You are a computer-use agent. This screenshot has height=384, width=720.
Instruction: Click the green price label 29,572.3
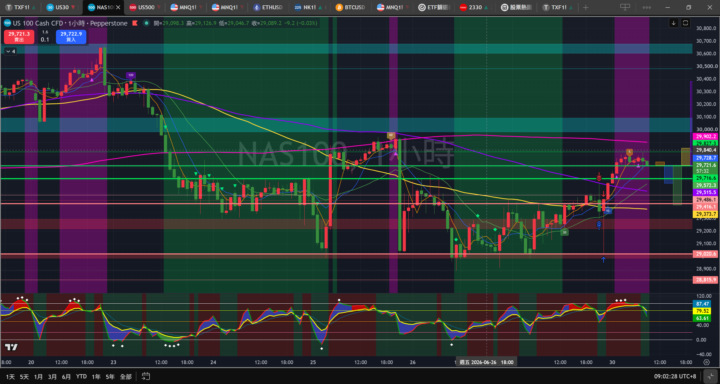pyautogui.click(x=705, y=185)
